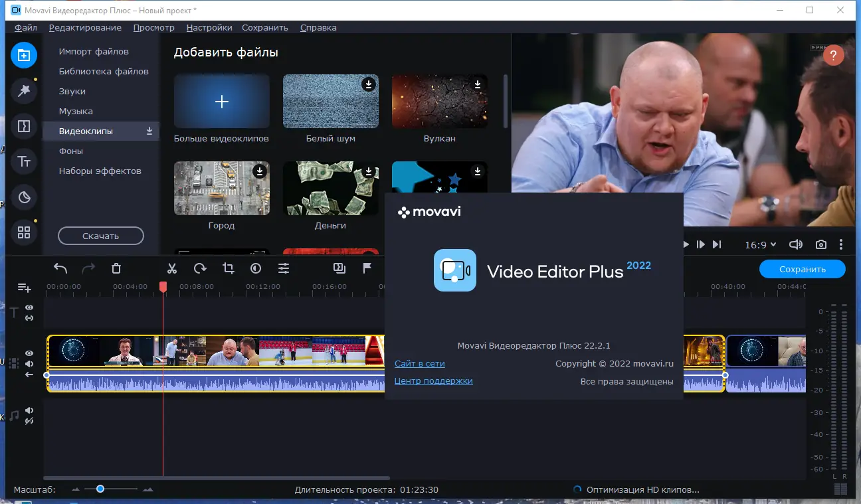Delete the selected clip with the trash icon

pyautogui.click(x=116, y=268)
